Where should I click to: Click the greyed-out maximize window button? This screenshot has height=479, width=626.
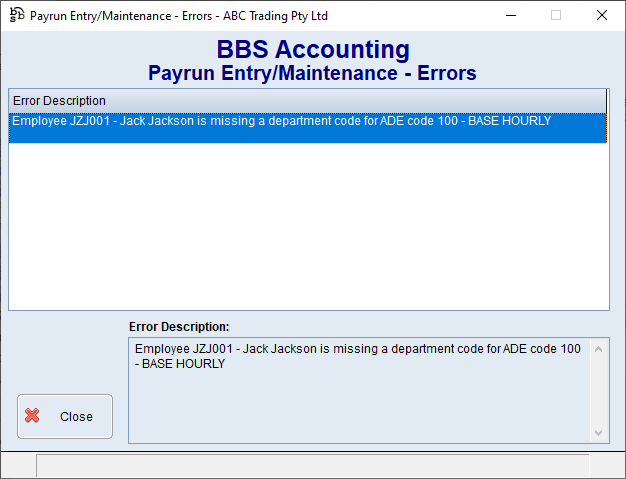[x=556, y=16]
